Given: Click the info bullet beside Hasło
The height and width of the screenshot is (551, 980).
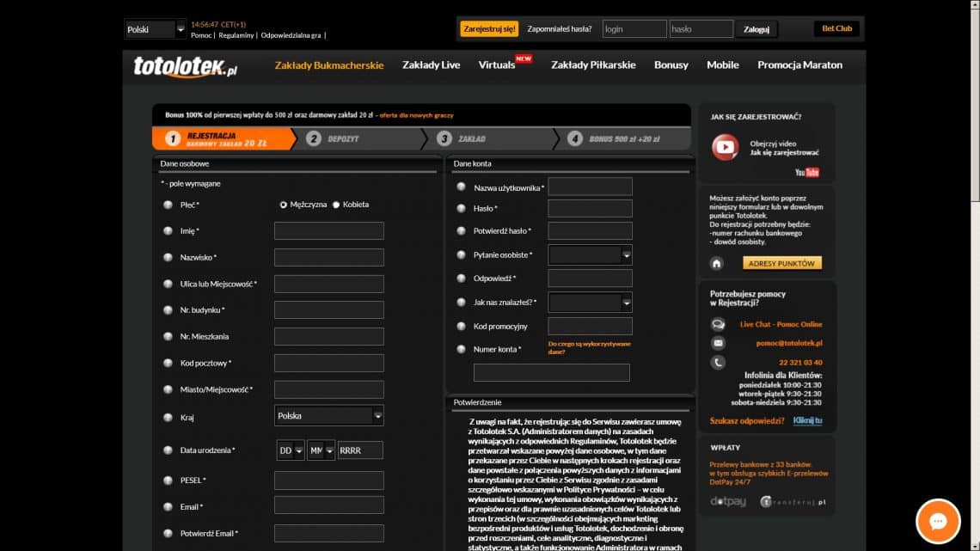Looking at the screenshot, I should pos(462,209).
